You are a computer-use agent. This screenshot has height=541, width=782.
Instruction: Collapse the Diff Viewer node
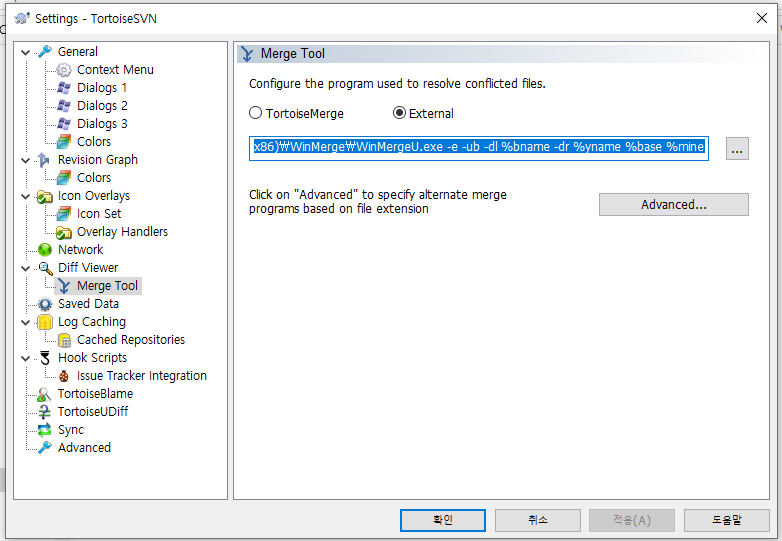tap(25, 268)
